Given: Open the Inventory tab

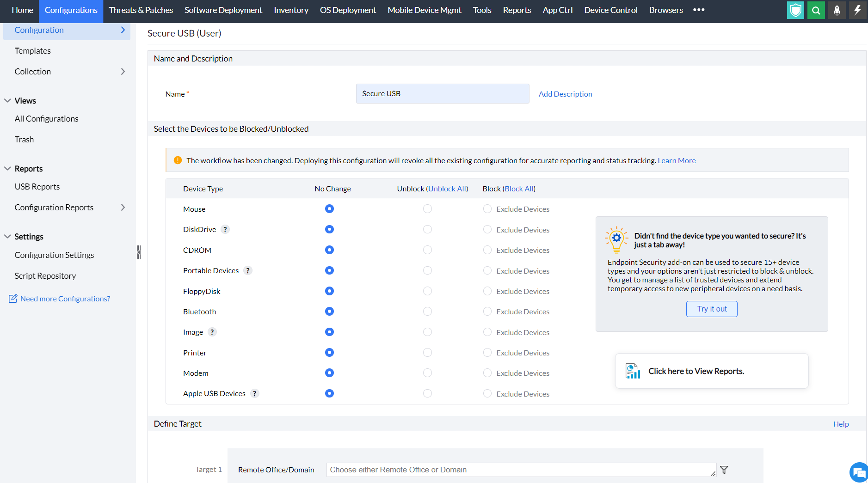Looking at the screenshot, I should [x=291, y=10].
